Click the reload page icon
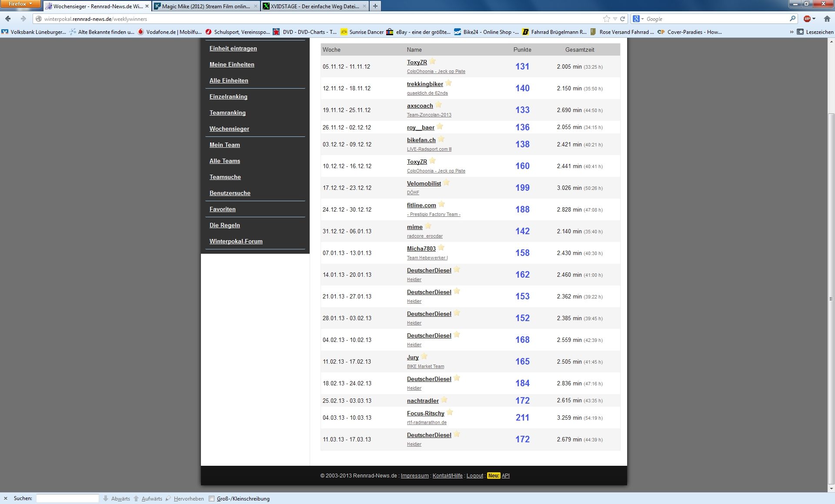Viewport: 835px width, 504px height. coord(622,19)
